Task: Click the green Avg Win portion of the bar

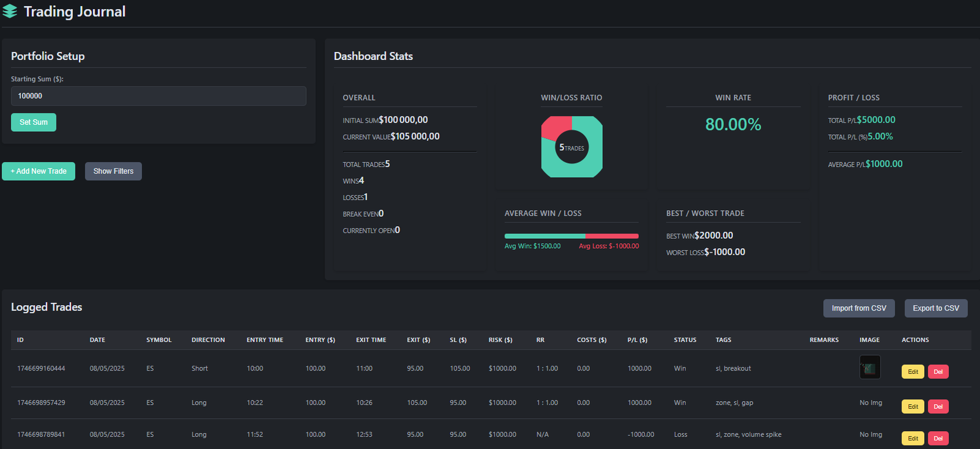Action: (x=545, y=236)
